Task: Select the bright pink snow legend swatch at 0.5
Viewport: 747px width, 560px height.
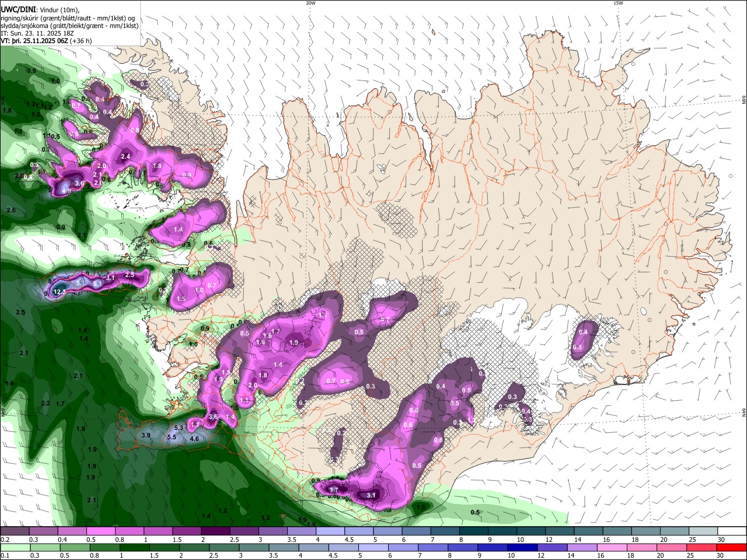Action: pyautogui.click(x=100, y=531)
